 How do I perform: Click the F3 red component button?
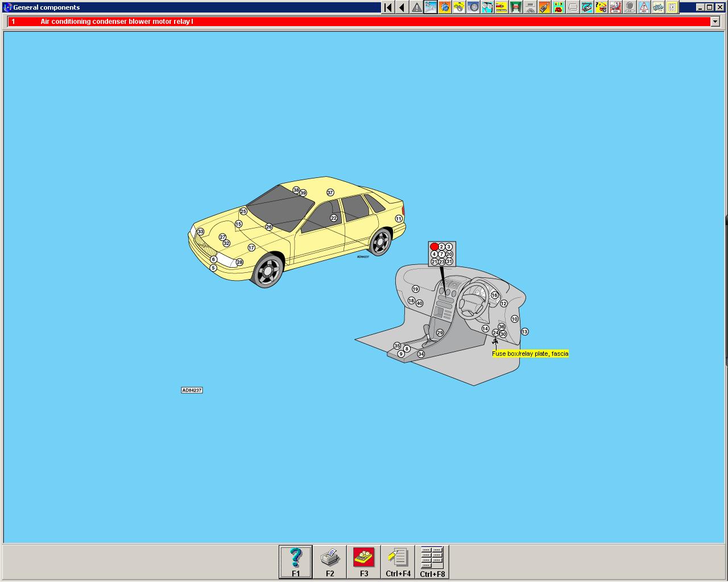point(364,562)
